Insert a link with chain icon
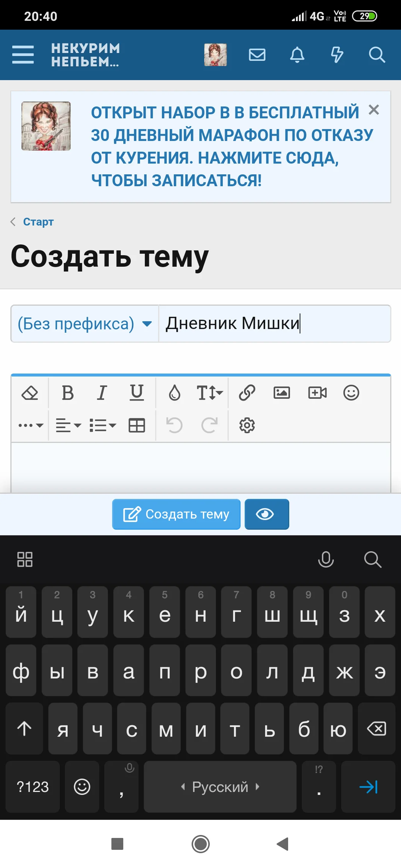This screenshot has height=868, width=401. click(x=247, y=393)
